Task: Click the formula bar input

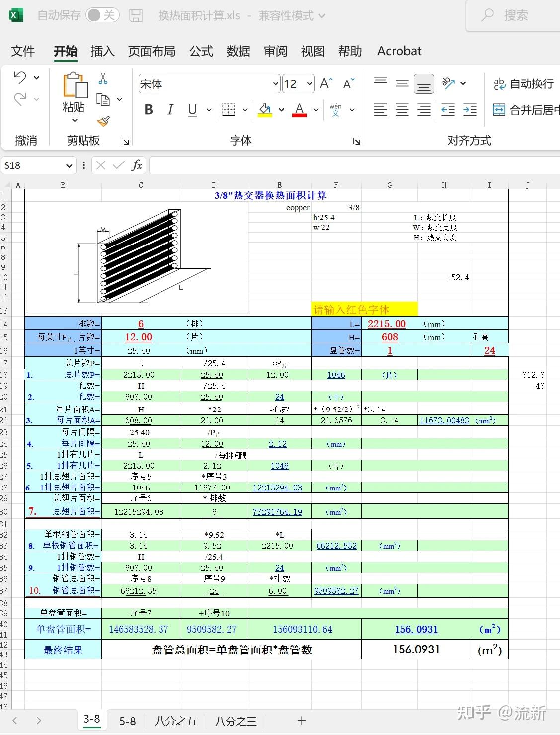Action: (355, 165)
